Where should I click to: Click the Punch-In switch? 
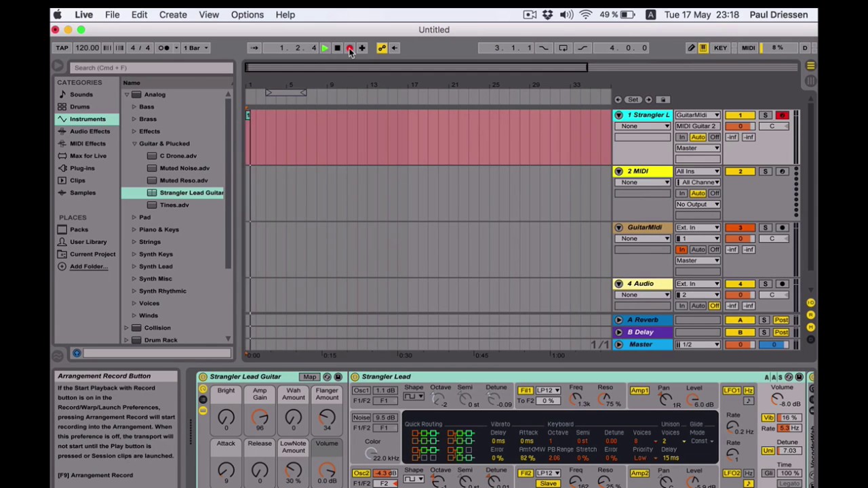[543, 48]
